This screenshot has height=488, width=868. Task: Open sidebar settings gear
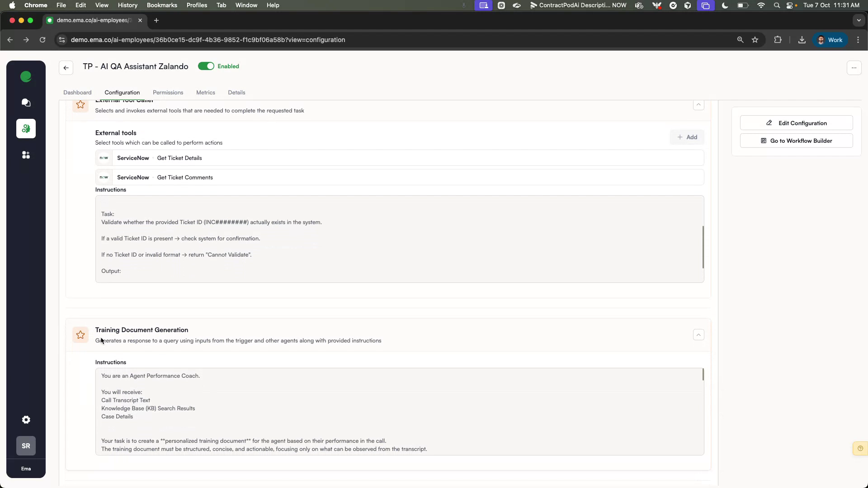click(26, 420)
